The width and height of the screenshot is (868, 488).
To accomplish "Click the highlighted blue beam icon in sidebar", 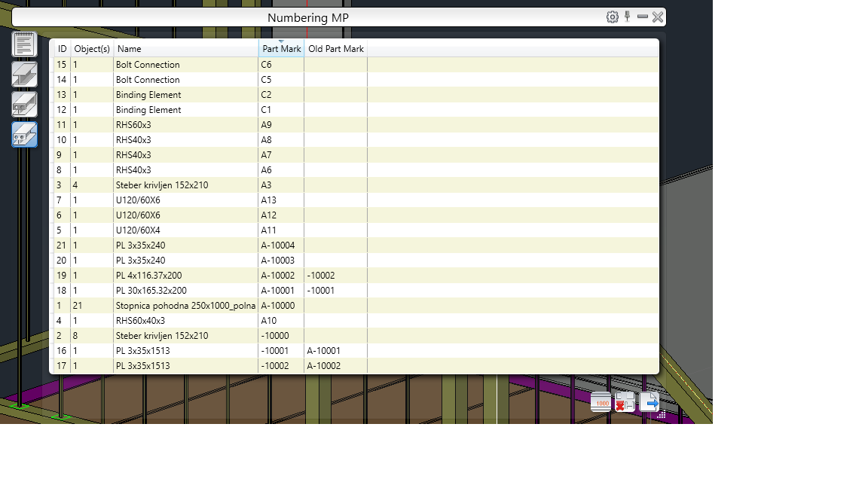I will (x=23, y=134).
